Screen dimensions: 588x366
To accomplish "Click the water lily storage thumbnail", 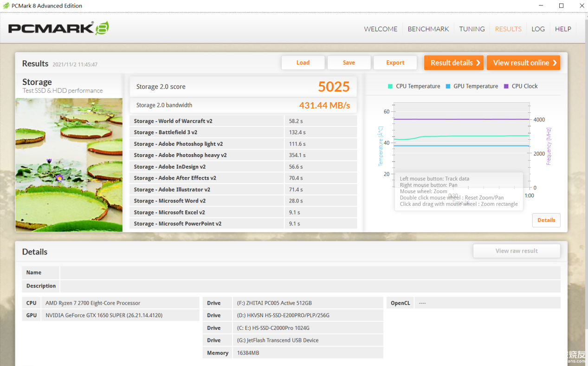I will pyautogui.click(x=69, y=165).
